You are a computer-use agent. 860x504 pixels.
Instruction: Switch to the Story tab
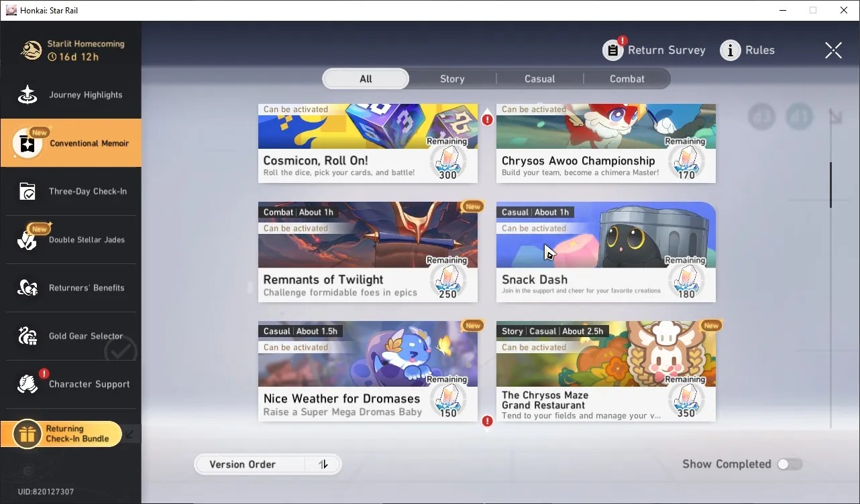(x=452, y=79)
